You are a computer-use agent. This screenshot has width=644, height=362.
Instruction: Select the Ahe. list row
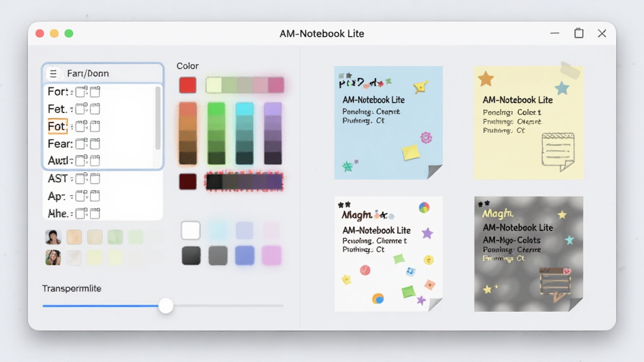[x=103, y=213]
